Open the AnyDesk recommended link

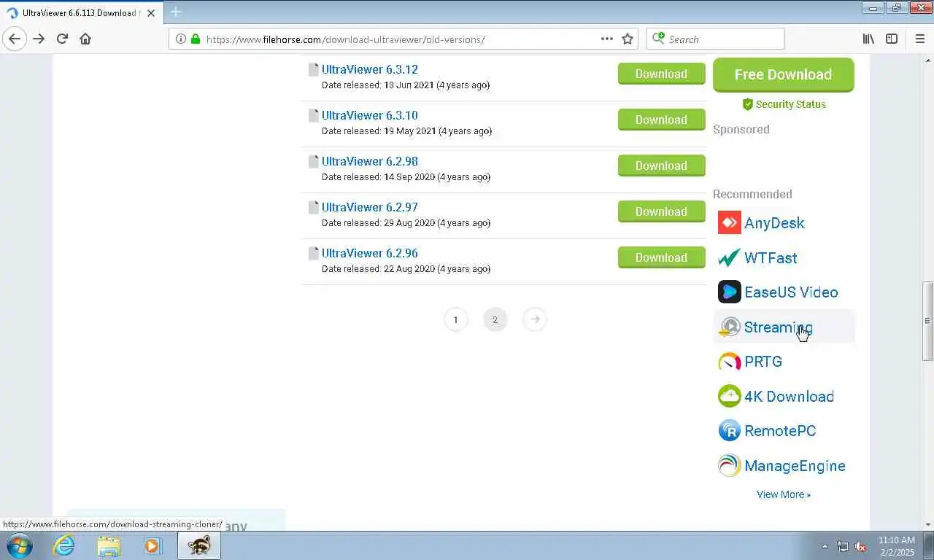coord(774,222)
